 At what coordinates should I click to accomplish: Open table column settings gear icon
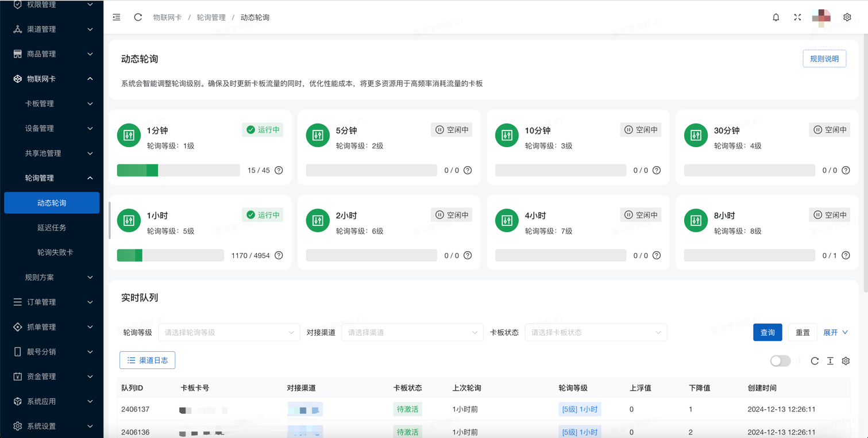[x=846, y=361]
